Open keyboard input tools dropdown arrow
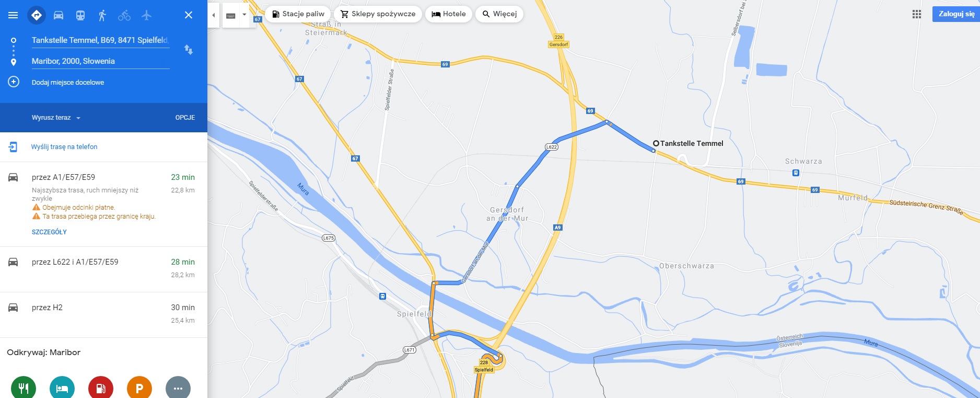The width and height of the screenshot is (980, 398). pyautogui.click(x=244, y=15)
